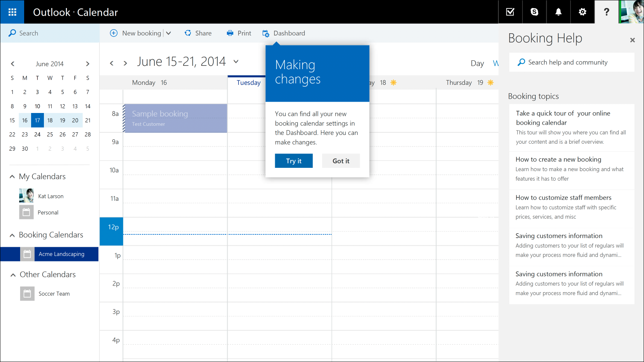This screenshot has width=644, height=362.
Task: Collapse the My Calendars section
Action: click(12, 177)
